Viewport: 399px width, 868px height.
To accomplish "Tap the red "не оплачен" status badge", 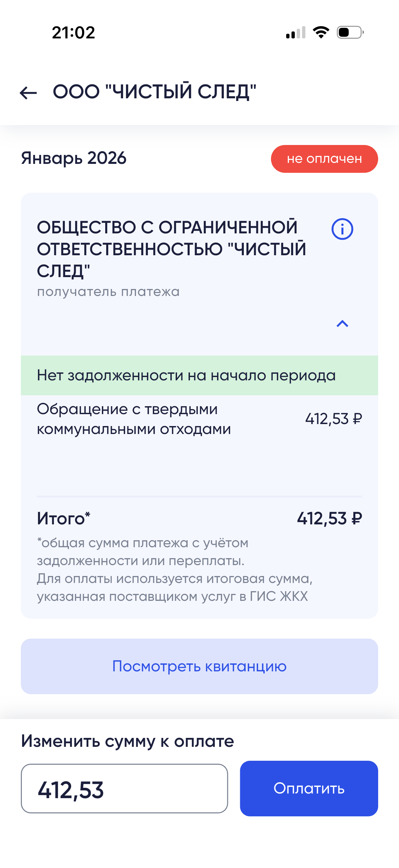I will [x=324, y=159].
